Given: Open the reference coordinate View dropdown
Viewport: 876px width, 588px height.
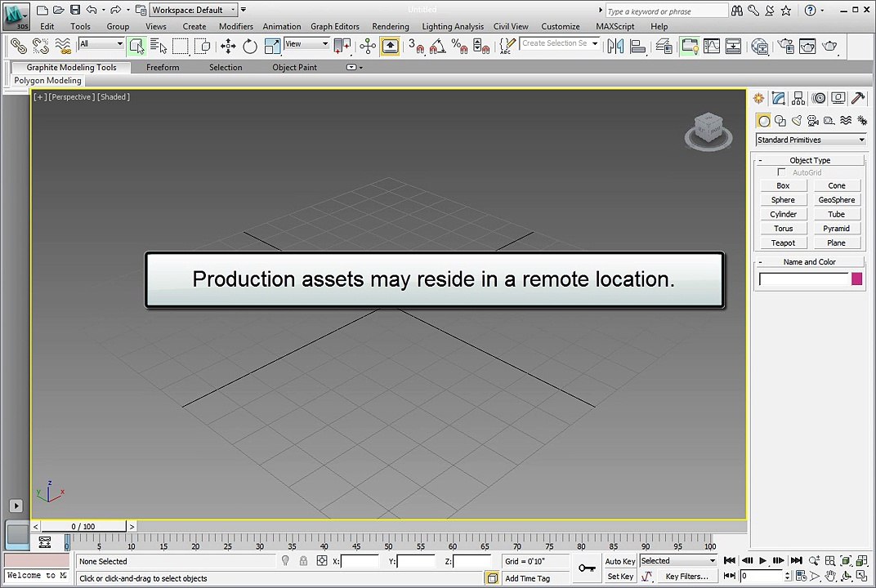Looking at the screenshot, I should point(306,43).
